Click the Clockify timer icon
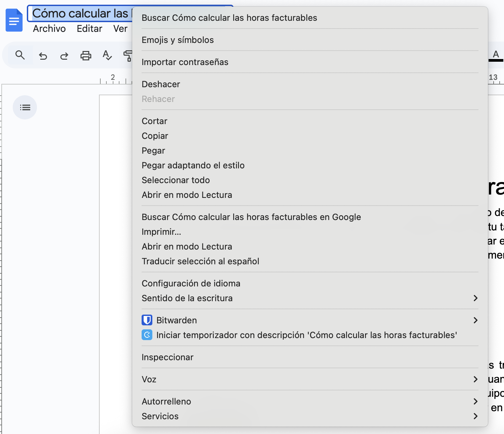The image size is (504, 434). [147, 335]
